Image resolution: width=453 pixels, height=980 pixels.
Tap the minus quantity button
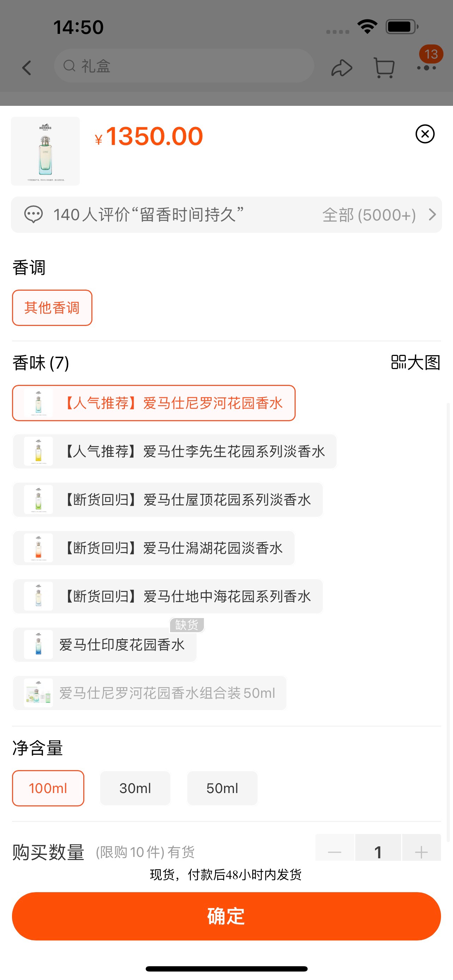(x=335, y=851)
